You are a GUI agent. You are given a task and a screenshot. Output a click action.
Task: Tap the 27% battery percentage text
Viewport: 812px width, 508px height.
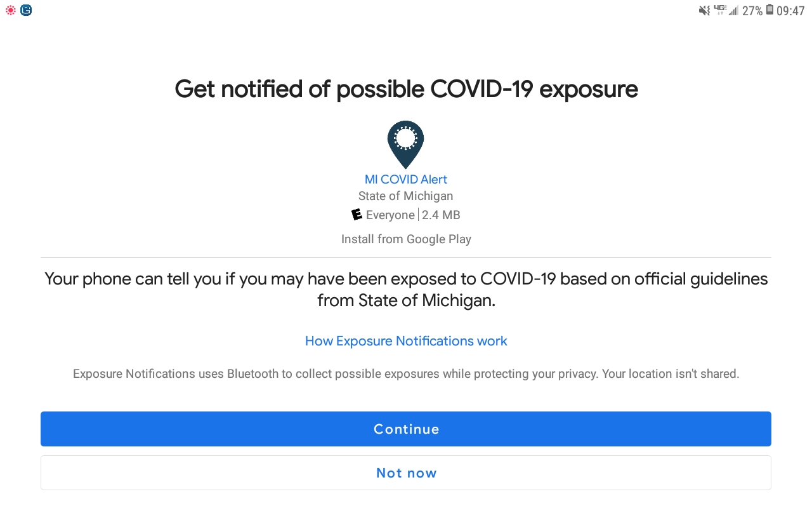click(x=752, y=11)
